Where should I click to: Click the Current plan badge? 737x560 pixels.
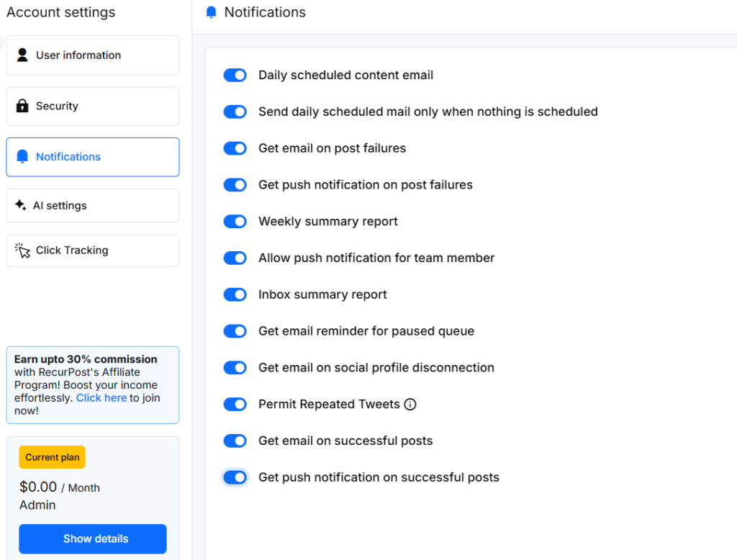(52, 457)
